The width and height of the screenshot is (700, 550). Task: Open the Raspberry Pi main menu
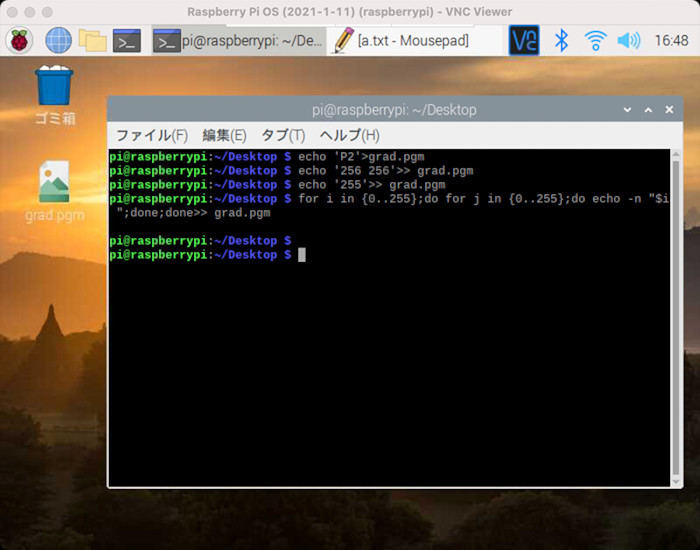[x=19, y=40]
